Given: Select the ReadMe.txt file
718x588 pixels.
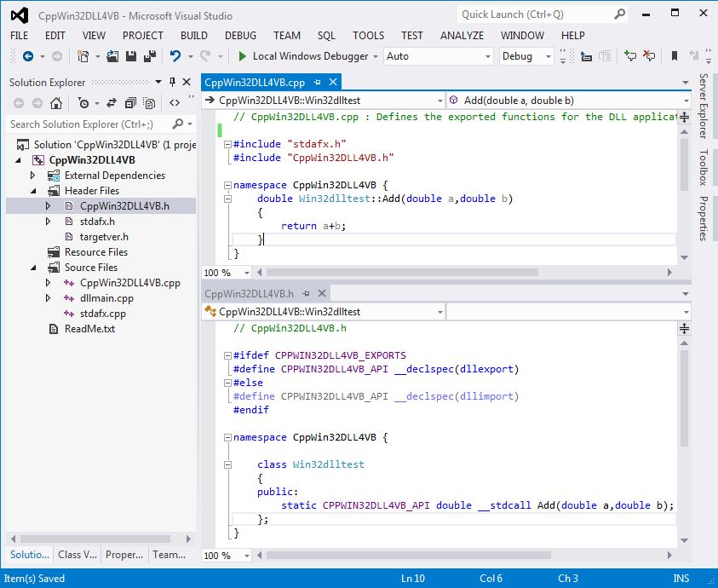Looking at the screenshot, I should click(x=89, y=329).
